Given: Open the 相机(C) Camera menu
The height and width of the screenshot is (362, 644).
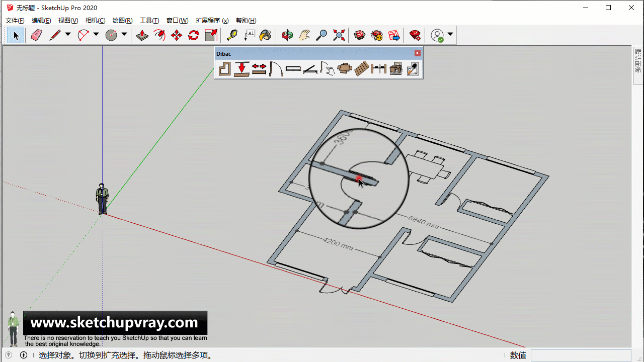Looking at the screenshot, I should pyautogui.click(x=95, y=21).
